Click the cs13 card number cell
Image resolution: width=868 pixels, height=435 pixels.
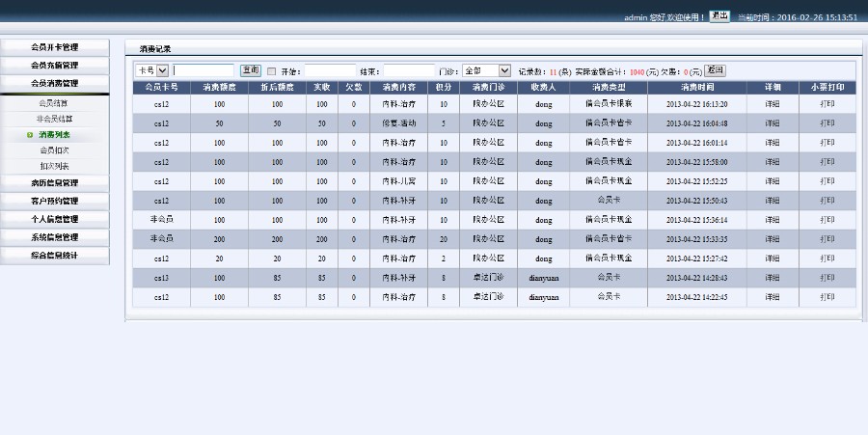161,278
